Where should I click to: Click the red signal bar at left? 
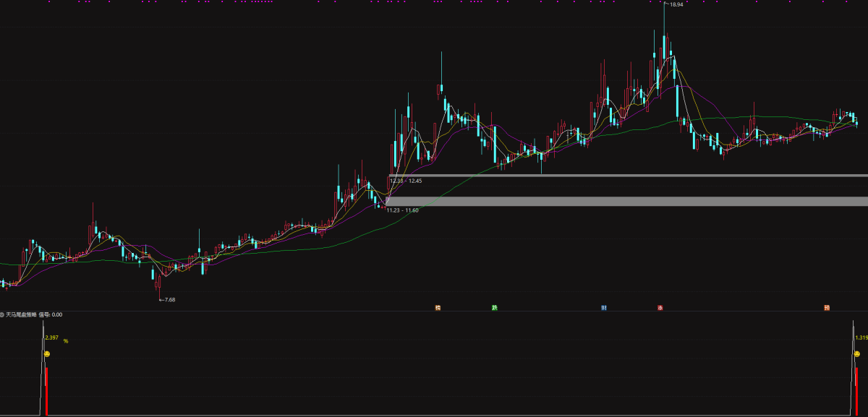[47, 391]
